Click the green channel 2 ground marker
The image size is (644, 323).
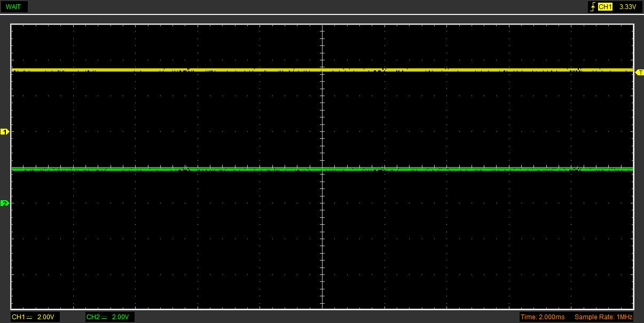[5, 203]
